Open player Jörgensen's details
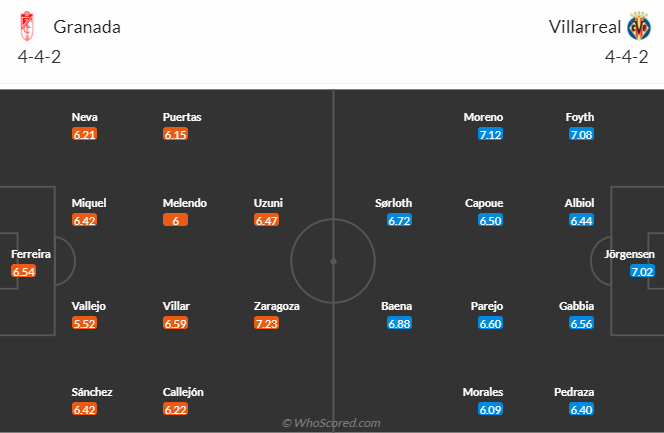Image resolution: width=664 pixels, height=433 pixels. coord(629,254)
